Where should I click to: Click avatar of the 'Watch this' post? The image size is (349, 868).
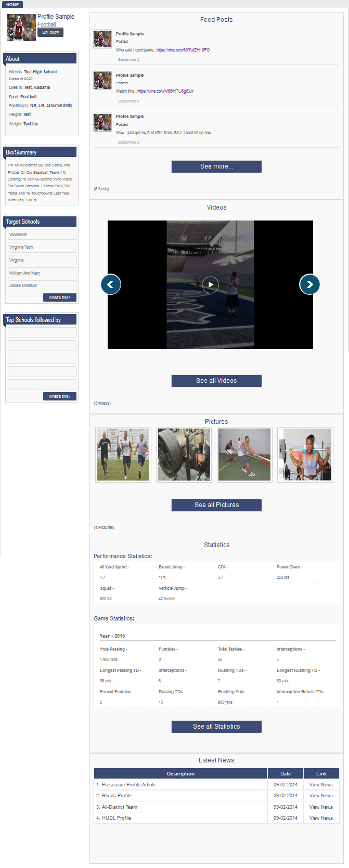pyautogui.click(x=102, y=81)
